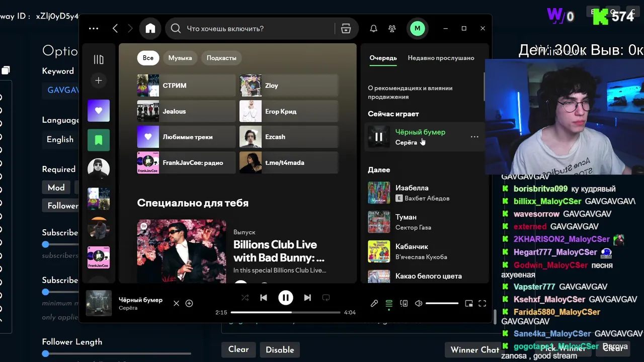Open artist Серёга in player bar
This screenshot has height=362, width=644.
click(x=128, y=308)
